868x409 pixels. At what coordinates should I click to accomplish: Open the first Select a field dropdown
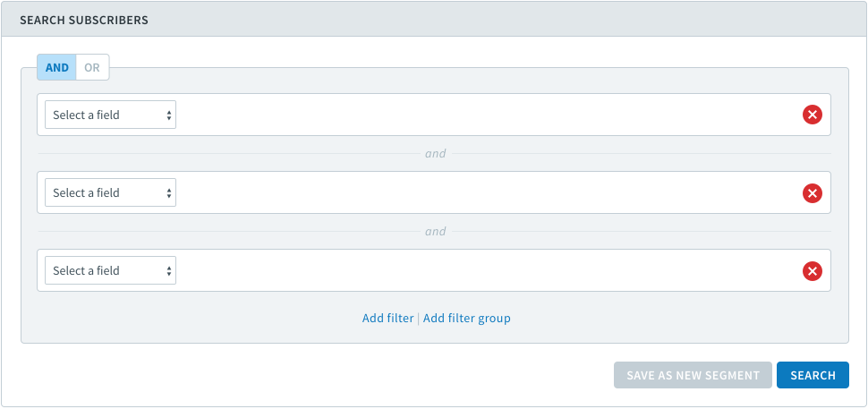click(x=111, y=115)
